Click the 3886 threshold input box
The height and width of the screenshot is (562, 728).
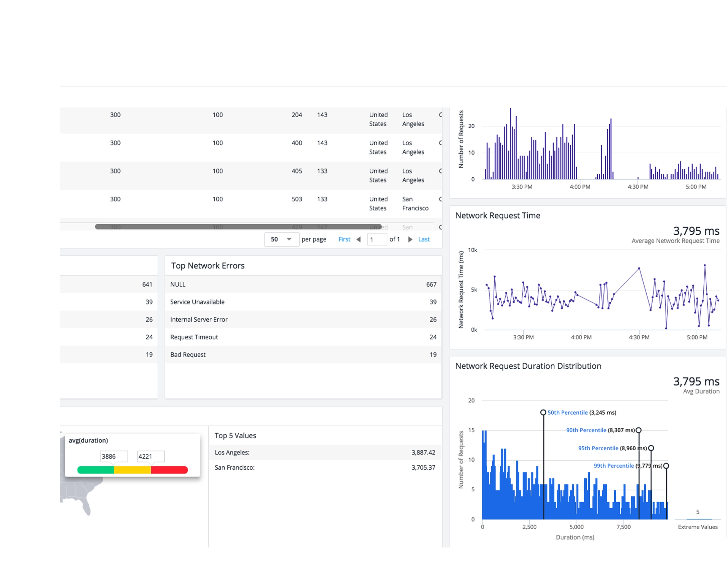[x=114, y=456]
